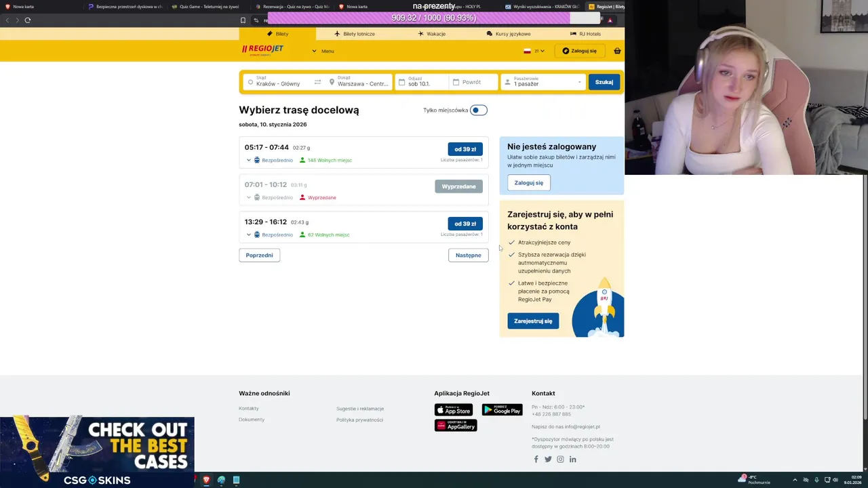Switch to the Bilety tab

(x=277, y=34)
